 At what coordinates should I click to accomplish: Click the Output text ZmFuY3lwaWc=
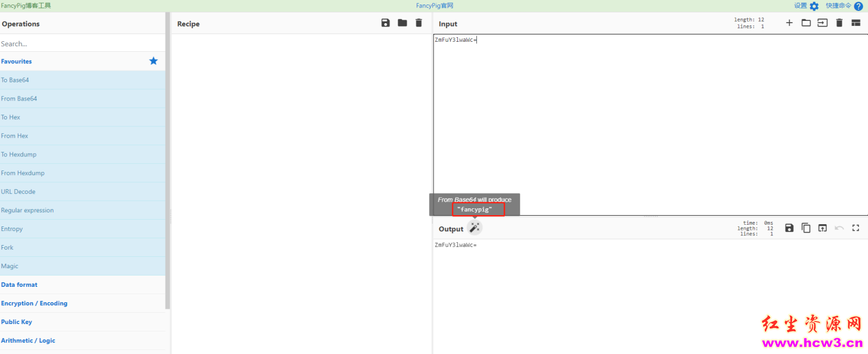point(455,245)
